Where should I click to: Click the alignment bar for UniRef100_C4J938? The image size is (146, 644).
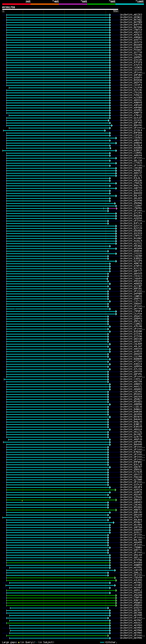60,88
